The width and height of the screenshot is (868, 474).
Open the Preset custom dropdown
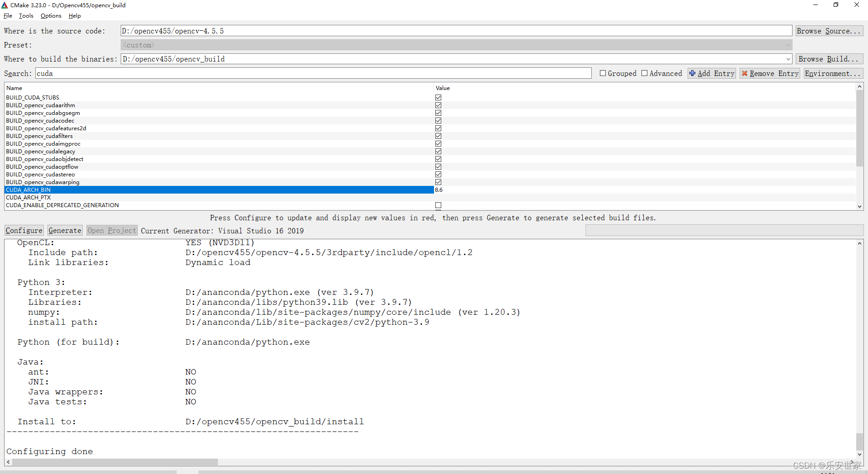pyautogui.click(x=456, y=45)
